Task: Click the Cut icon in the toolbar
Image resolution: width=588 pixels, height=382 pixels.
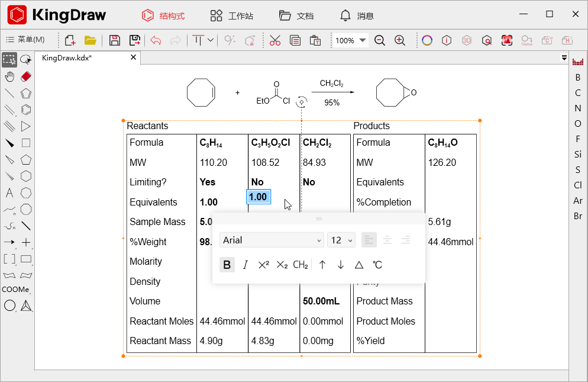Action: click(x=274, y=40)
